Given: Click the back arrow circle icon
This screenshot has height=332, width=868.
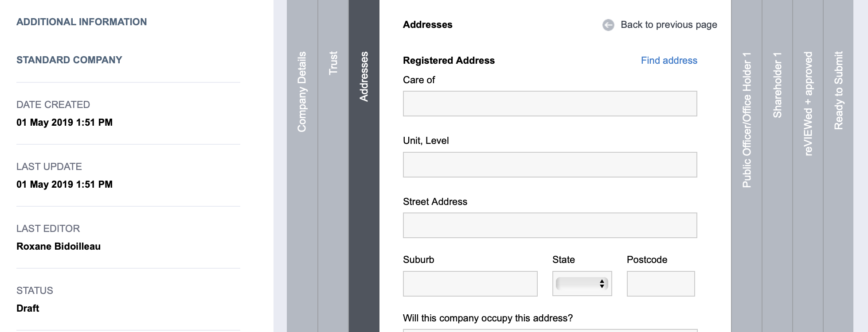Looking at the screenshot, I should point(607,24).
